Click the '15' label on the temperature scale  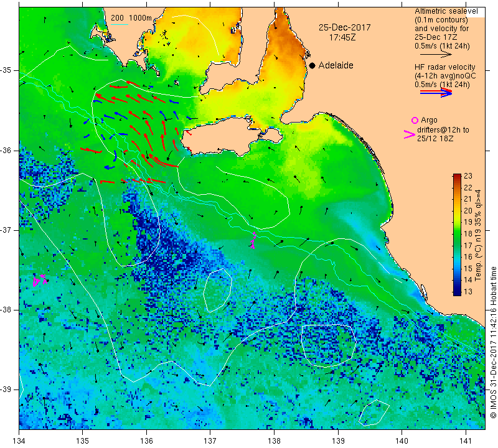(x=468, y=268)
